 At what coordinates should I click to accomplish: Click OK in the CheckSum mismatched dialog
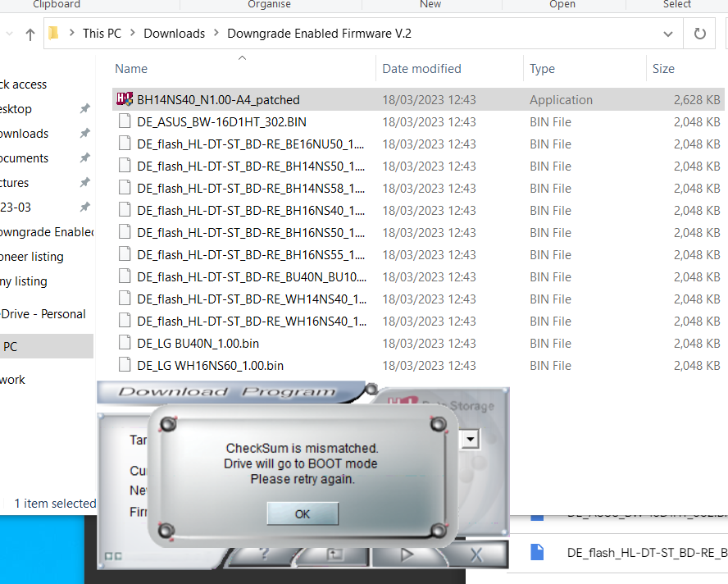(303, 513)
